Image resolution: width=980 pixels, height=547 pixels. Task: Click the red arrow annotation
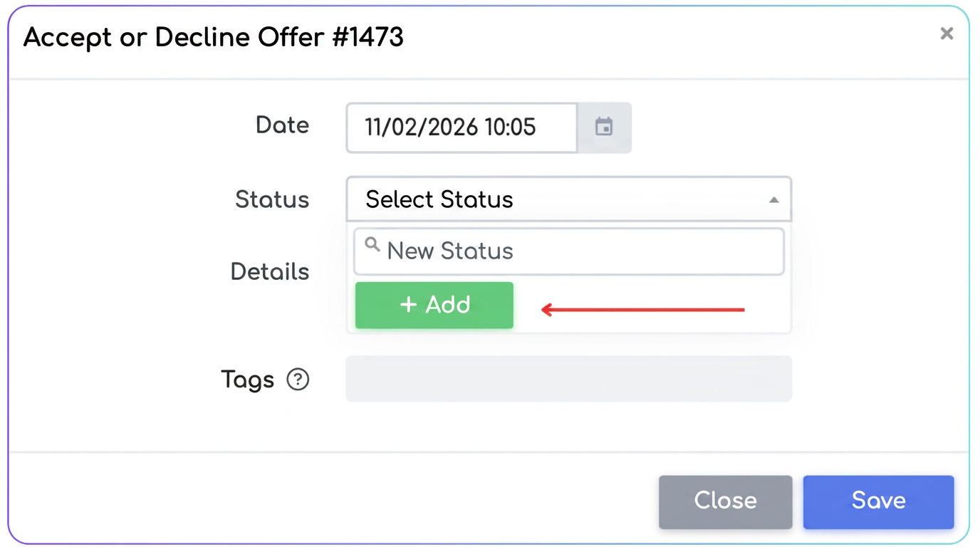(642, 310)
